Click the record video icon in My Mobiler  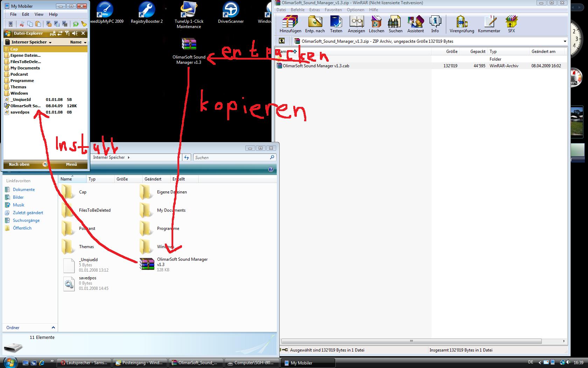click(x=65, y=24)
